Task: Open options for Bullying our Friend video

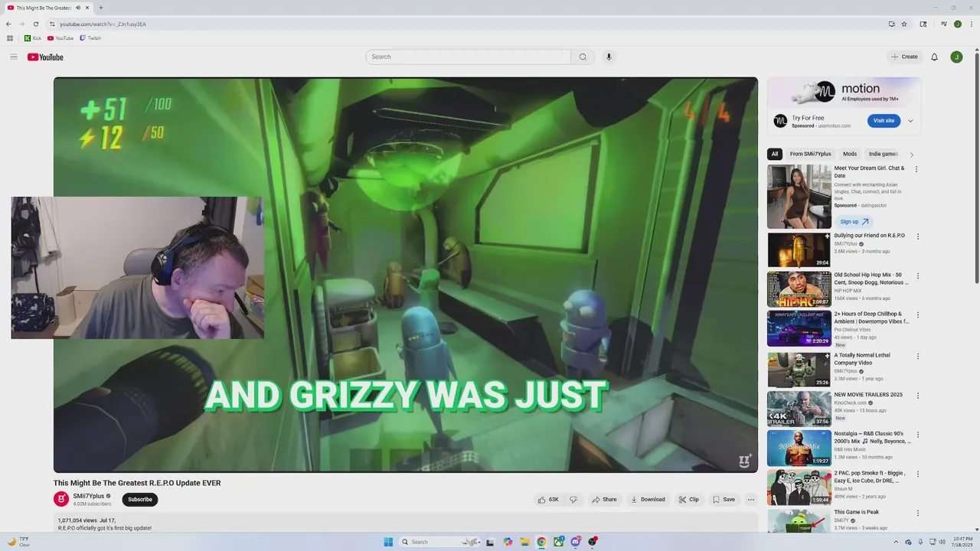Action: click(917, 236)
